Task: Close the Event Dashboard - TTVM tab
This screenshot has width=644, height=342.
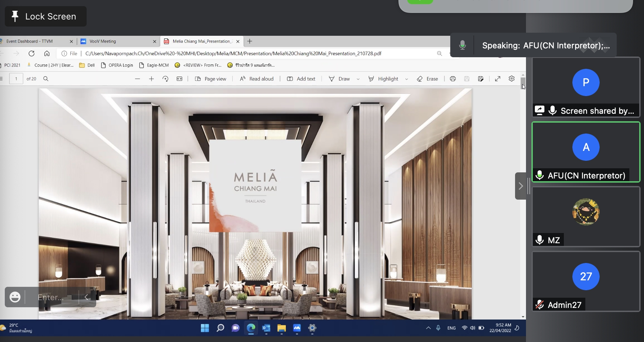Action: (71, 42)
